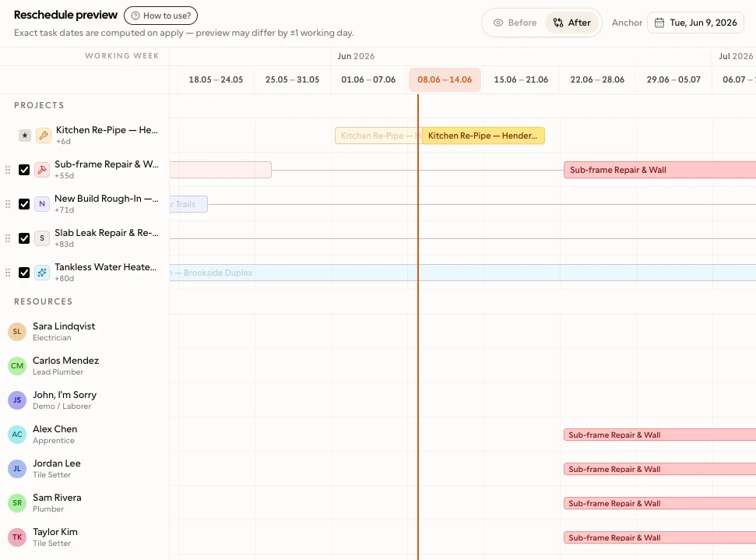Click Jordan Lee's JL avatar
Image resolution: width=756 pixels, height=560 pixels.
[17, 468]
